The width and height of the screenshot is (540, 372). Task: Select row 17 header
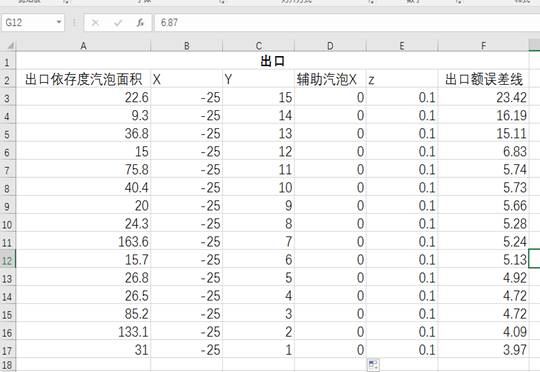point(8,350)
